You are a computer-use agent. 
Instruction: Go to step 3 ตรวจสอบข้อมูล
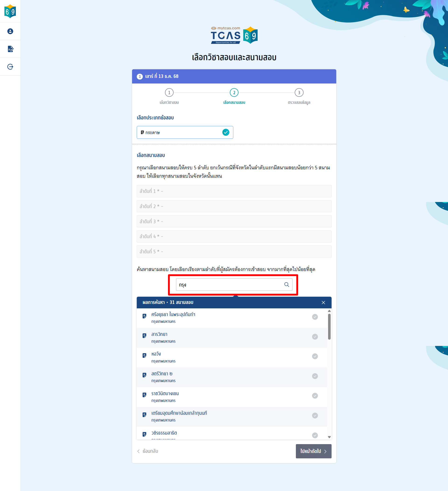(x=299, y=93)
